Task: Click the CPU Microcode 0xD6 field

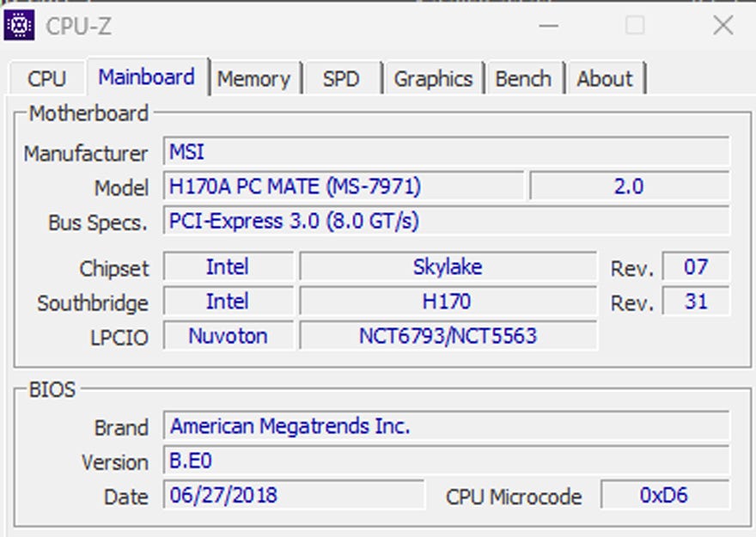Action: point(664,495)
